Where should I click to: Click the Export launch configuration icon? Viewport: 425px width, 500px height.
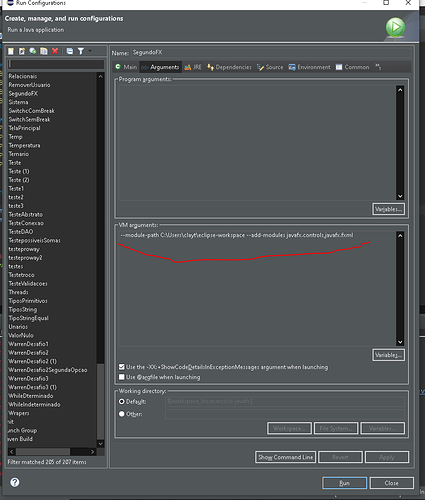33,51
